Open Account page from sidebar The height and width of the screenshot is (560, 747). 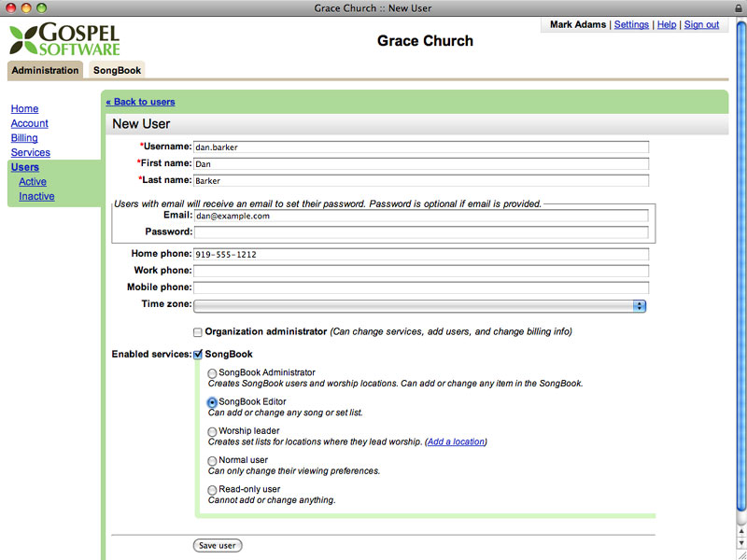tap(30, 123)
